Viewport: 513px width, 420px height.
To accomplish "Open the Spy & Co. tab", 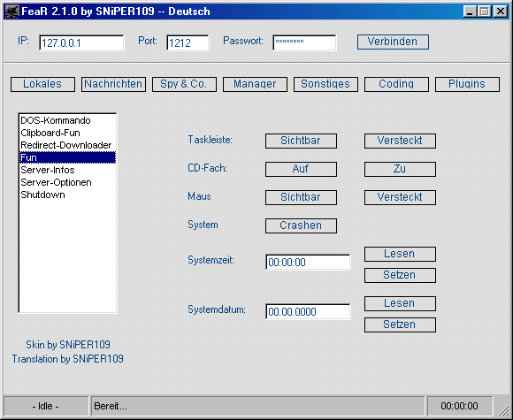I will [x=184, y=84].
